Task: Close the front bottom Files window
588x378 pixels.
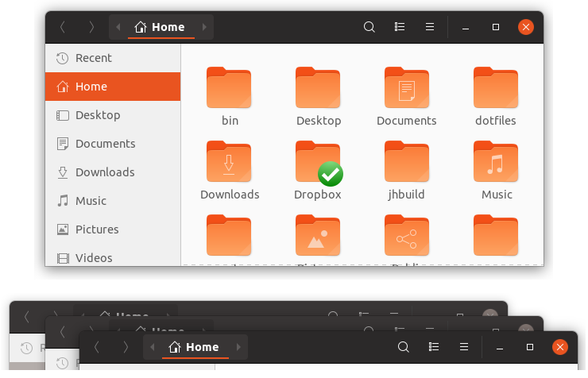Action: pyautogui.click(x=560, y=347)
